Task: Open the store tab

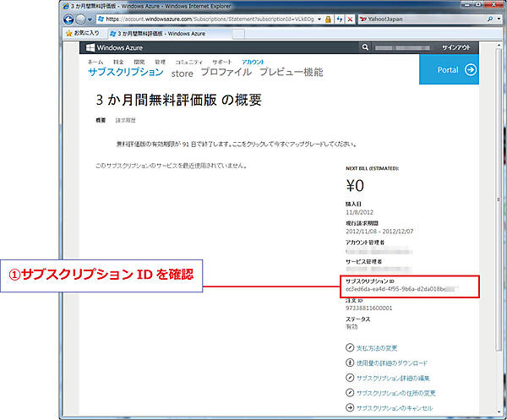Action: pos(183,74)
